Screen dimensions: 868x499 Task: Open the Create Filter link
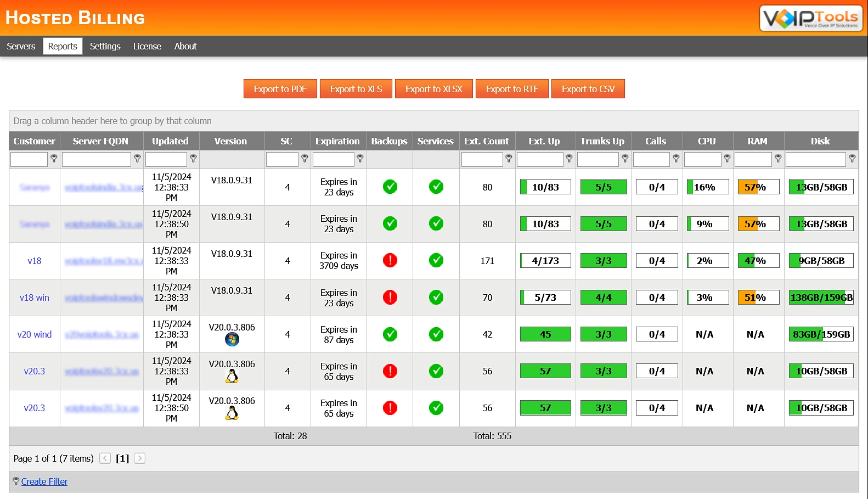point(44,481)
